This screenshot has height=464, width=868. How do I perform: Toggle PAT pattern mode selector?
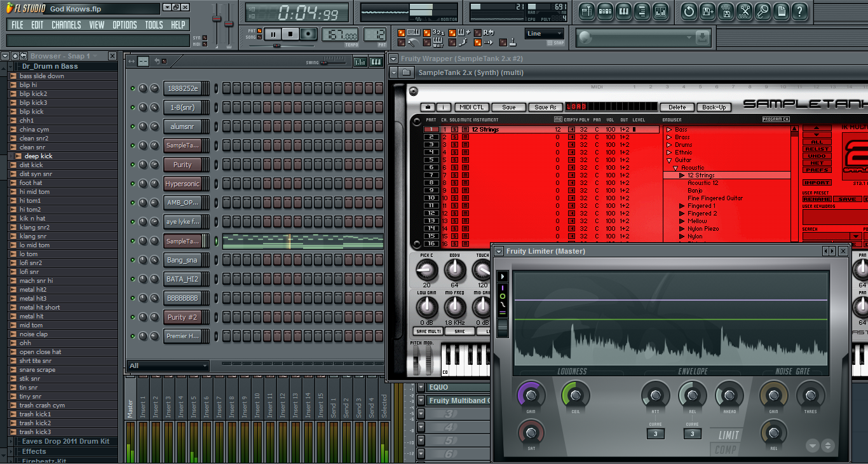[259, 31]
